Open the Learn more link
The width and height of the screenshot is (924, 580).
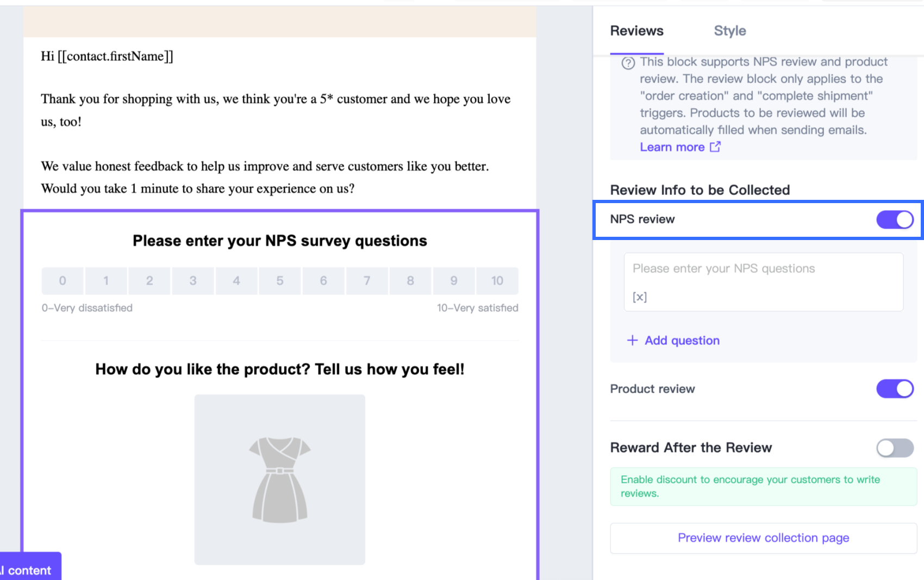pos(672,147)
